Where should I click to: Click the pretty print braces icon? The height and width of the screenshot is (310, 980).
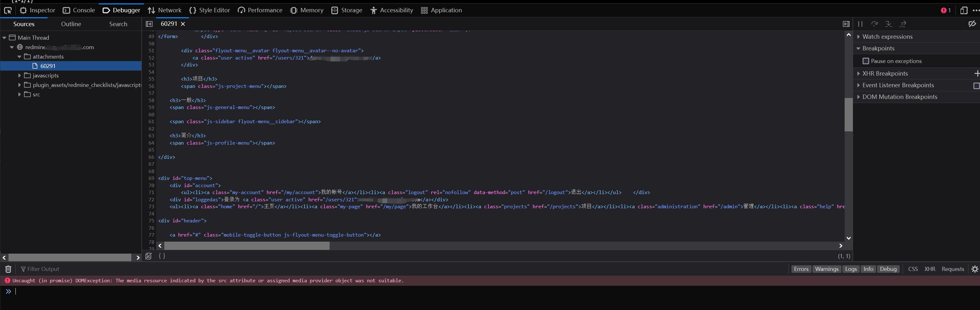click(162, 256)
